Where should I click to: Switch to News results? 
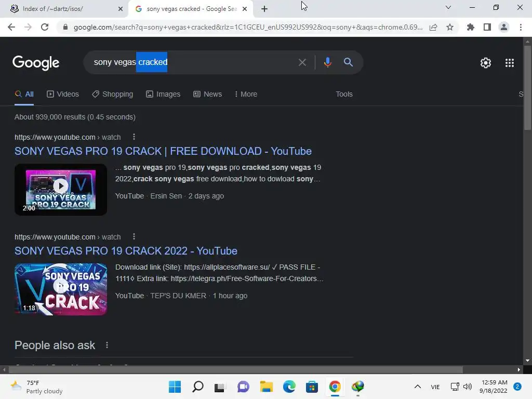tap(208, 95)
